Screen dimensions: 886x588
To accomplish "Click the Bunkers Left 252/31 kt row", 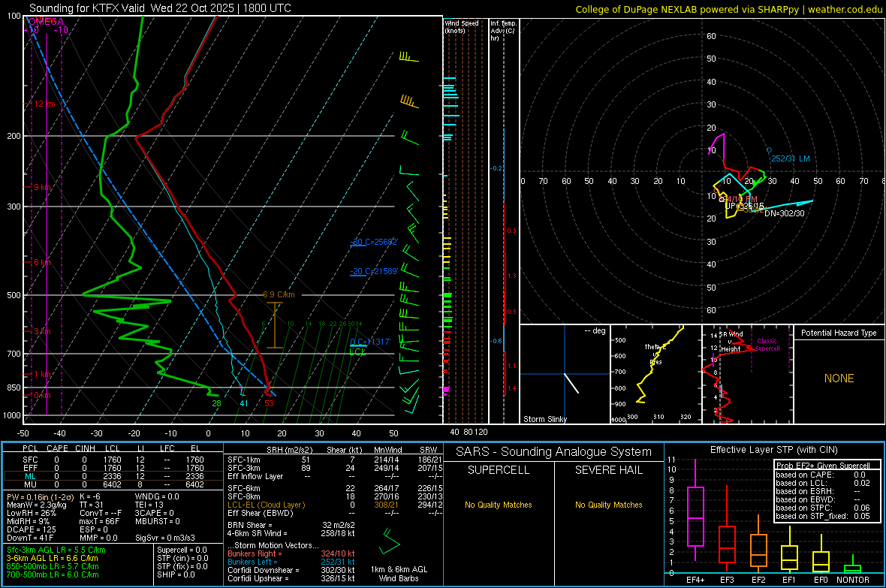I will [x=291, y=562].
